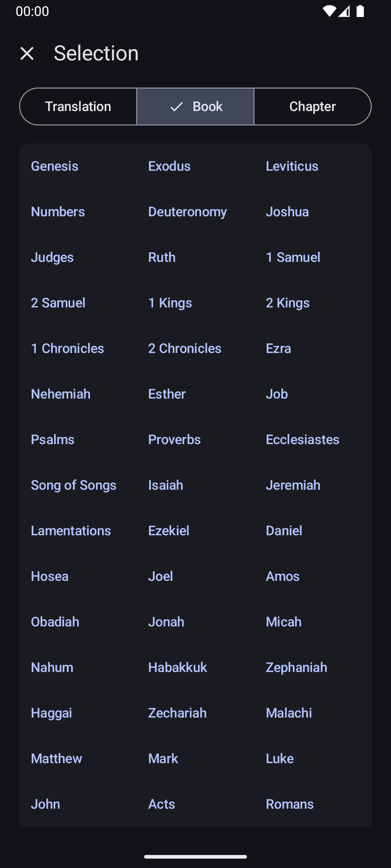Pick Malachi from the books

pos(289,713)
